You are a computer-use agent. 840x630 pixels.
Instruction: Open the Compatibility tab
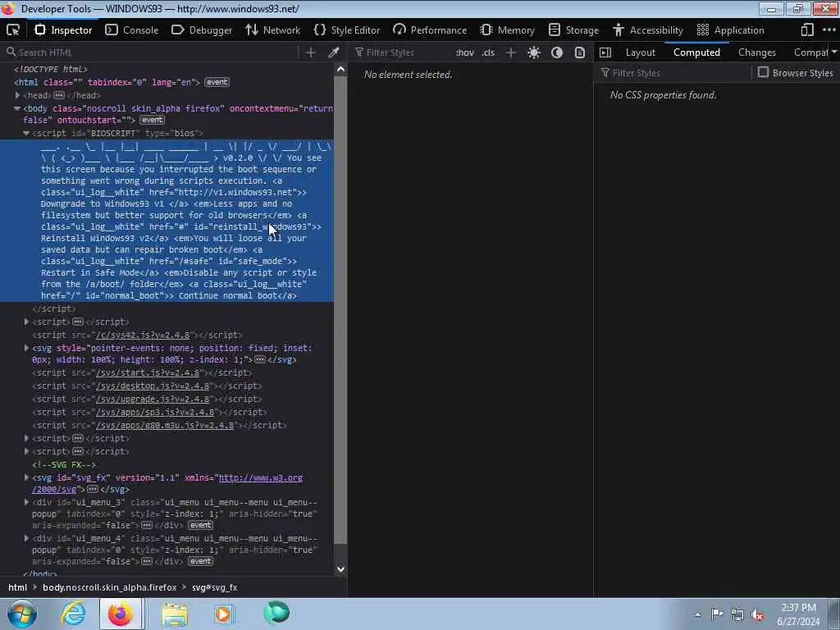(x=810, y=52)
